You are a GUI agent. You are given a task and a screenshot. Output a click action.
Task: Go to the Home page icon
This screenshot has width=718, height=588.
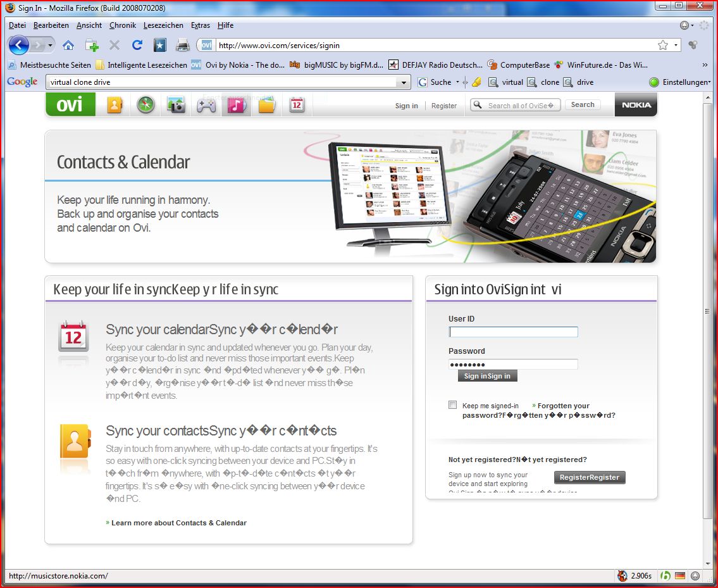[68, 45]
